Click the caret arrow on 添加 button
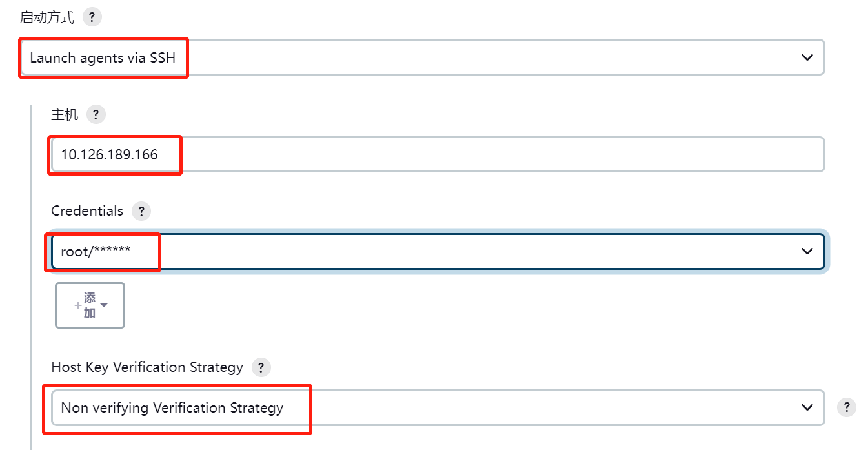Image resolution: width=868 pixels, height=450 pixels. point(104,305)
